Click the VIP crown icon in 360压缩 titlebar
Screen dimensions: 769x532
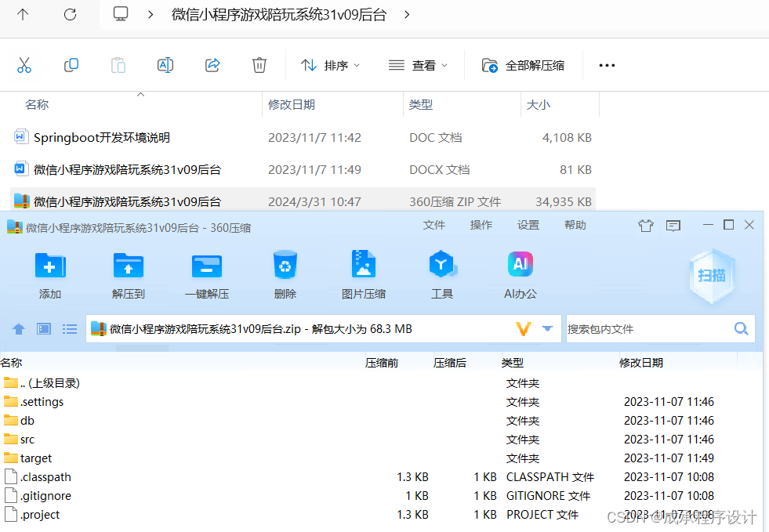(646, 225)
